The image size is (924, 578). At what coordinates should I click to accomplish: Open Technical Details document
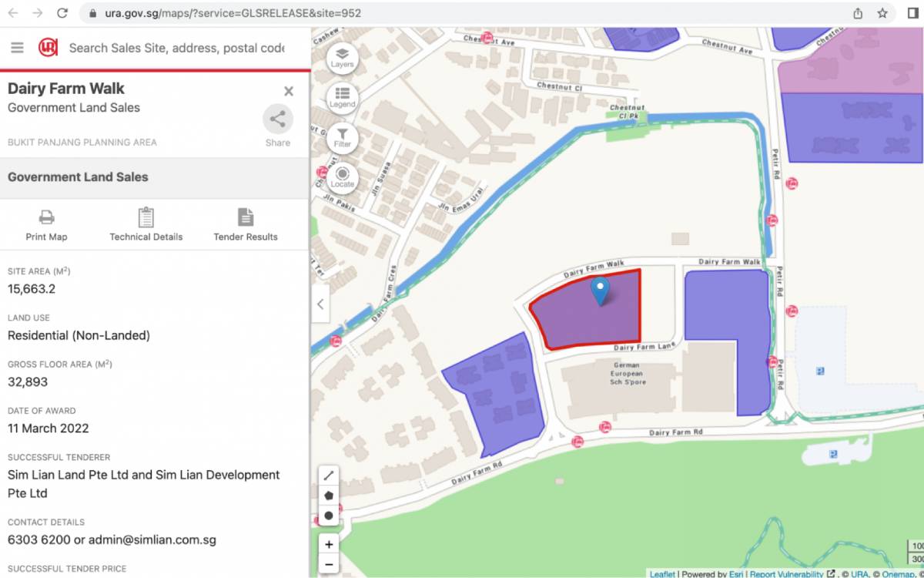(146, 218)
